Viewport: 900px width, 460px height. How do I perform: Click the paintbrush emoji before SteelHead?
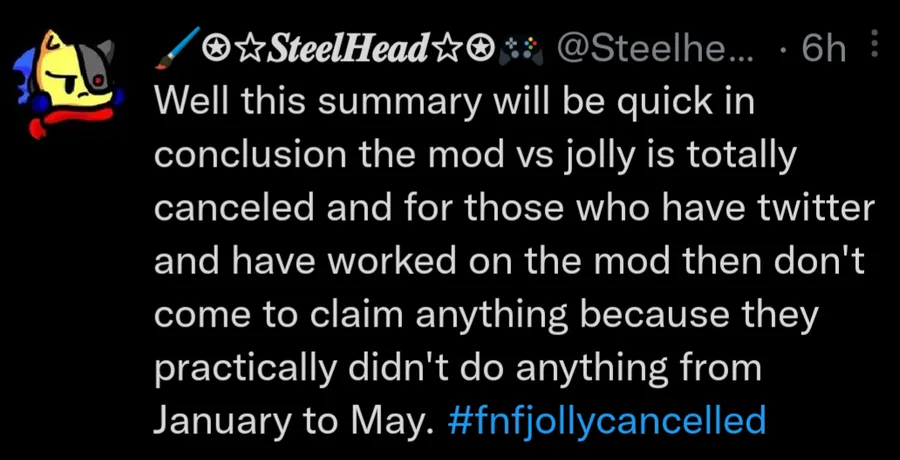(177, 48)
